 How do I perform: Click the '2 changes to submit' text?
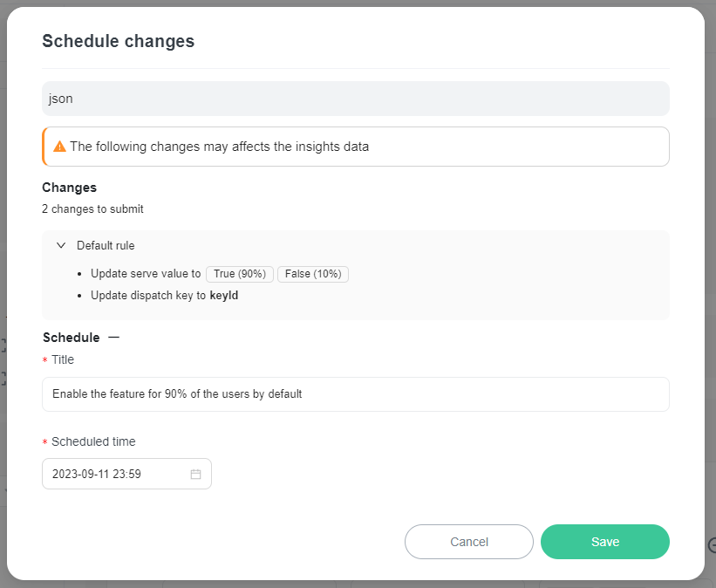(x=92, y=209)
